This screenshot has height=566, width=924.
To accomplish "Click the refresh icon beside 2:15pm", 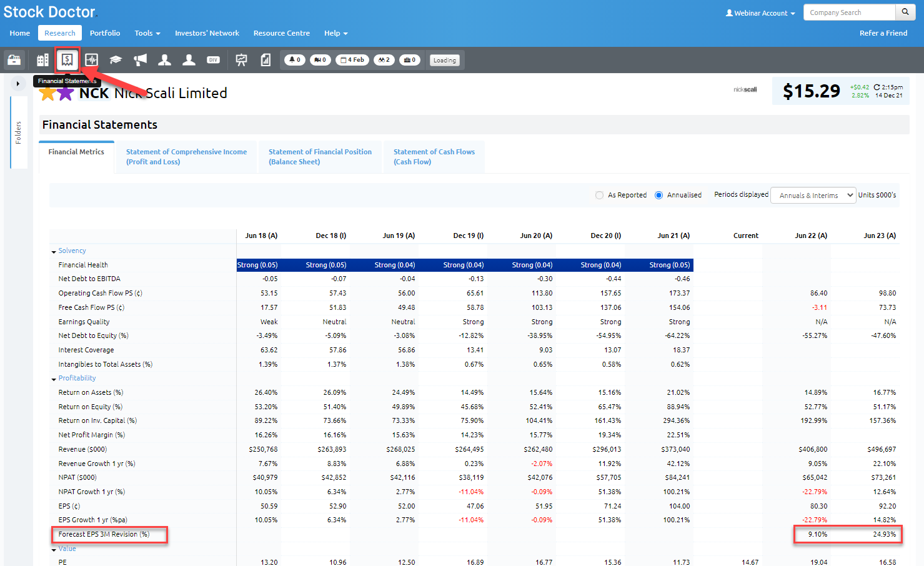I will point(877,87).
